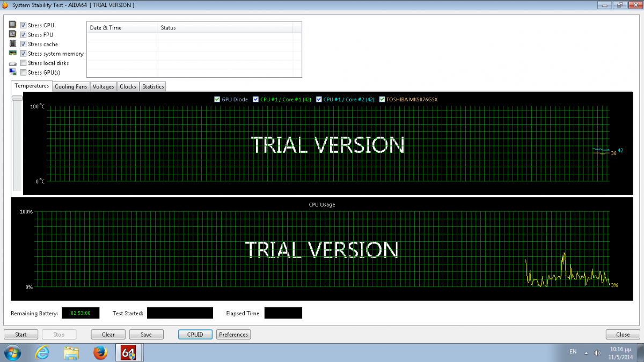Click the 3% CPU usage reading

(614, 285)
